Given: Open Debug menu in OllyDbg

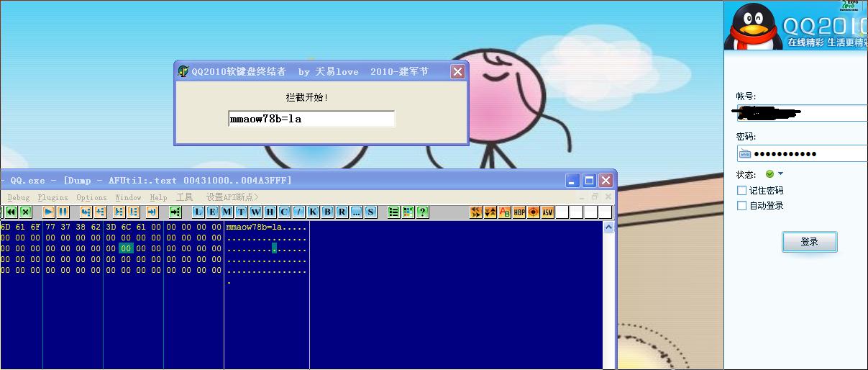Looking at the screenshot, I should tap(19, 197).
